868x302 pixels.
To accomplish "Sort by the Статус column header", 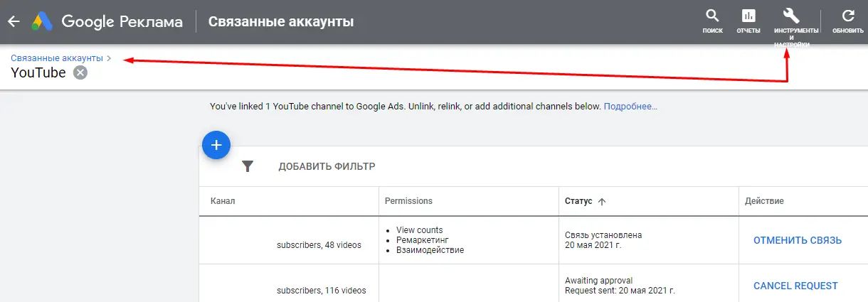I will click(x=578, y=201).
